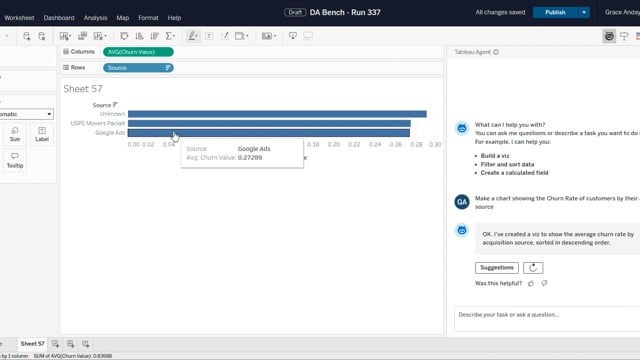Click the fit view toolbar icon
Screen dimensions: 640x360
tap(240, 36)
